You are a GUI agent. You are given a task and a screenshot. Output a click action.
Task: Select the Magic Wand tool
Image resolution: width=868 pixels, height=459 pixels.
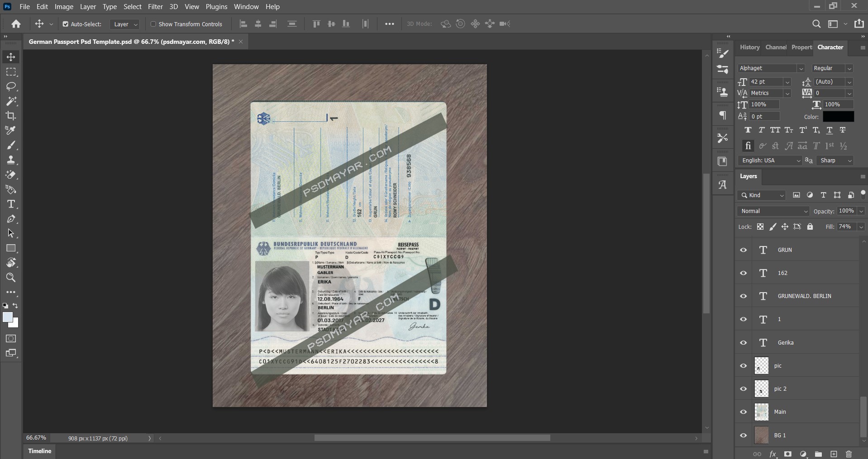click(x=11, y=101)
